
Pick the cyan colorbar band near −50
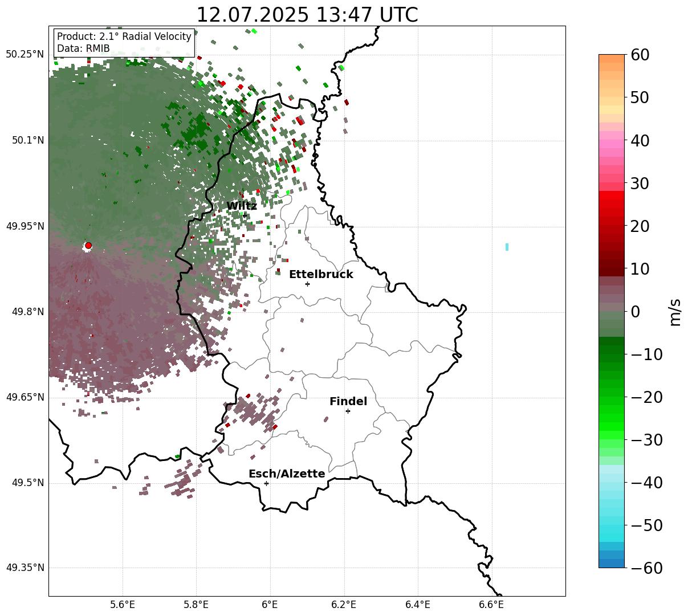click(x=612, y=529)
